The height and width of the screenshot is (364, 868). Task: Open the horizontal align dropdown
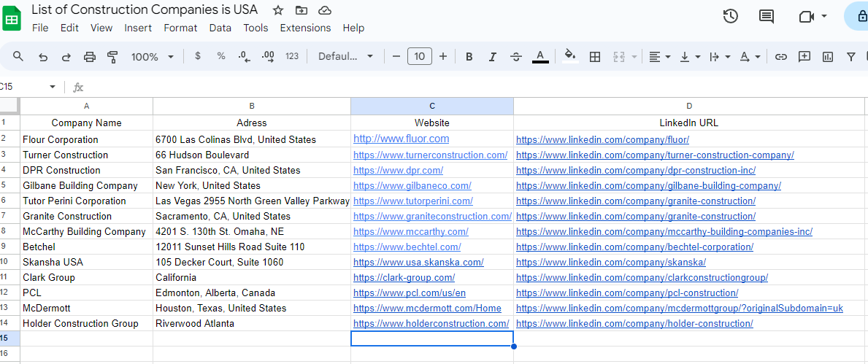[x=659, y=57]
